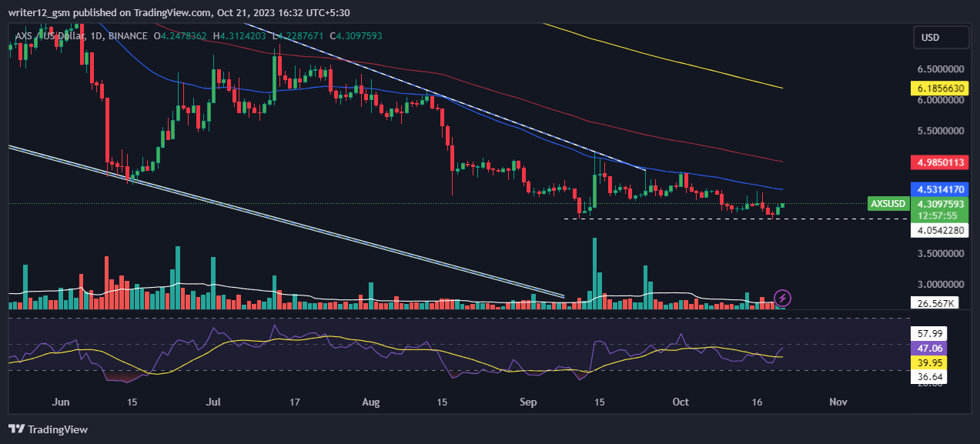Screen dimensions: 980x444
Task: Click the Jun label on time axis
Action: pos(62,402)
